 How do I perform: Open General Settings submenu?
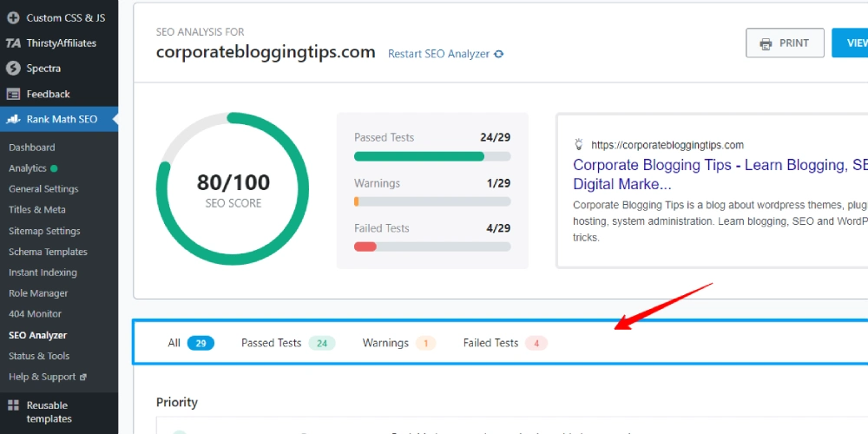click(x=43, y=189)
